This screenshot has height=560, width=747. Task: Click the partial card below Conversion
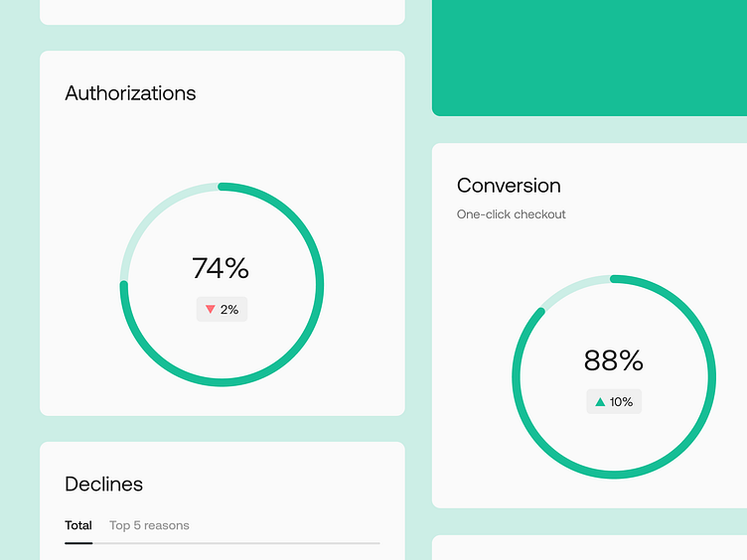589,548
